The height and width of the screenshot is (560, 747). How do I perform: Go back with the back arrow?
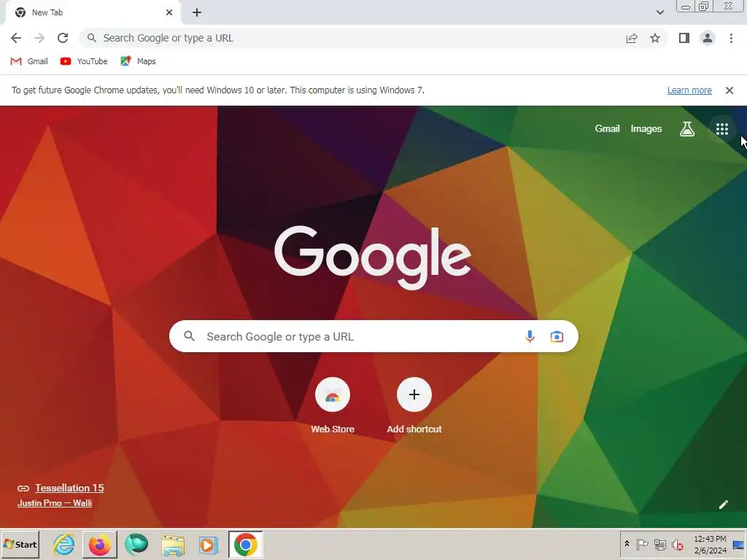(16, 38)
